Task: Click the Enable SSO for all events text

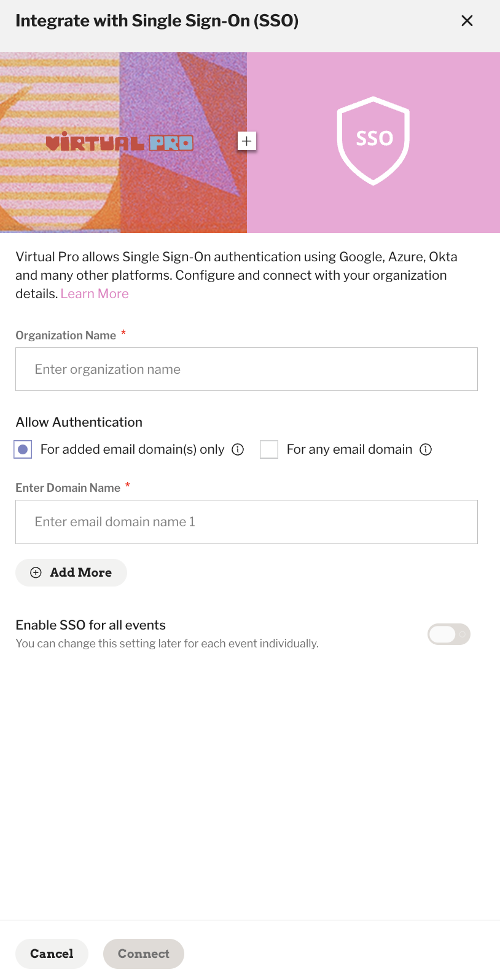Action: (90, 625)
